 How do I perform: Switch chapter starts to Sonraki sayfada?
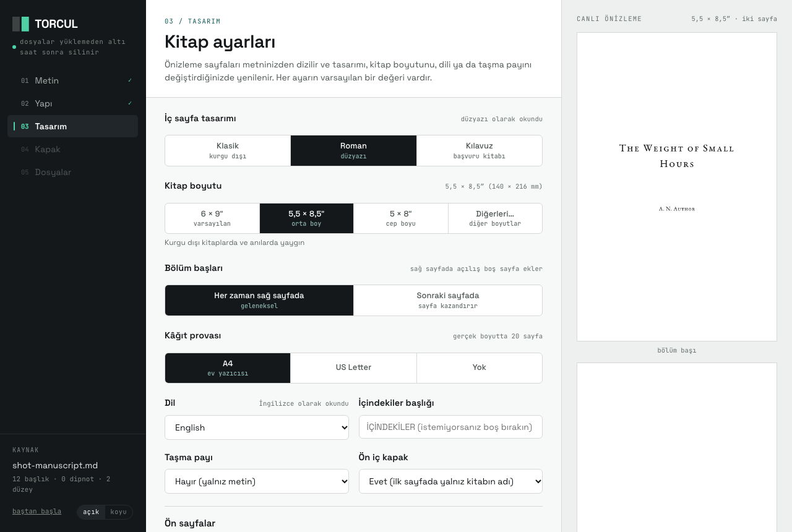448,301
